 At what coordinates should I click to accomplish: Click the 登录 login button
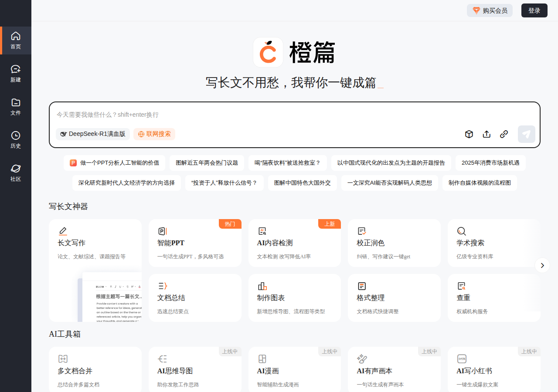pos(534,10)
